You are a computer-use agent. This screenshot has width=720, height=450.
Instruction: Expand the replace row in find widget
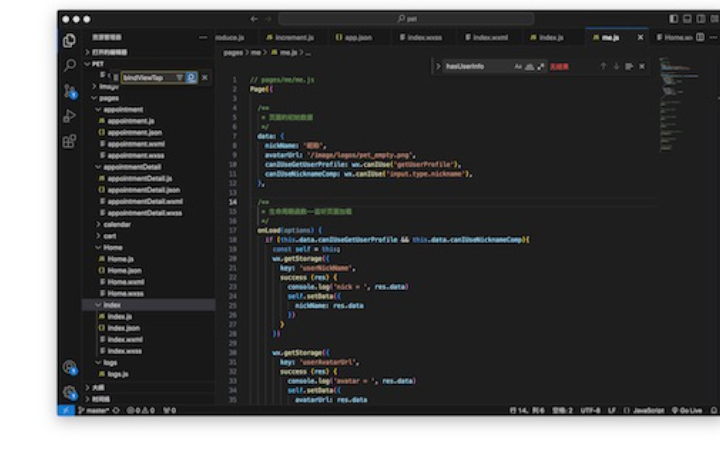pyautogui.click(x=438, y=67)
